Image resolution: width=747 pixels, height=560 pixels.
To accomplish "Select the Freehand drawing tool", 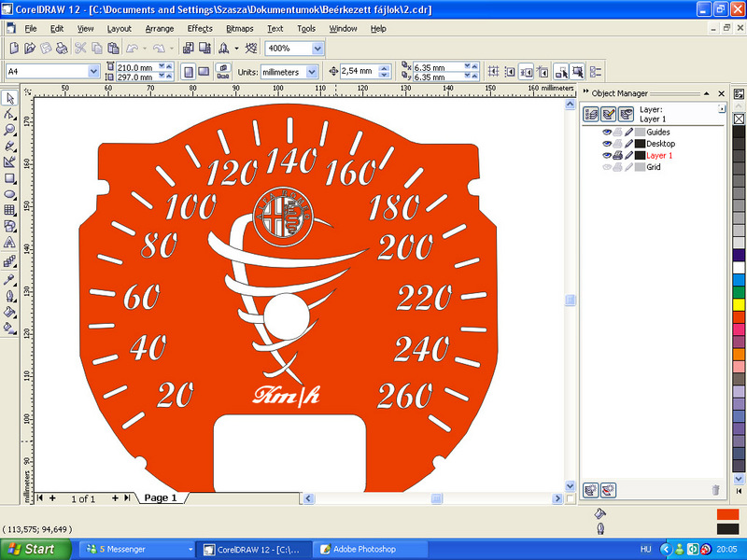I will 9,147.
